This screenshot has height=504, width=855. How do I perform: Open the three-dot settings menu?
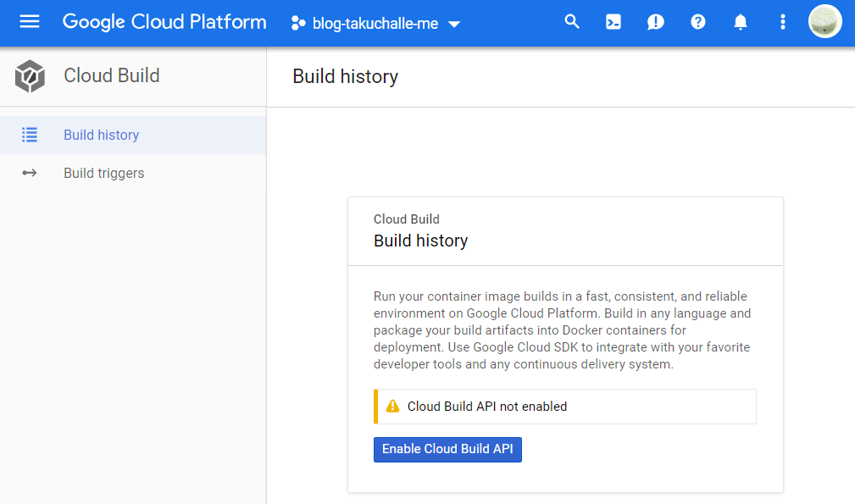click(x=782, y=22)
